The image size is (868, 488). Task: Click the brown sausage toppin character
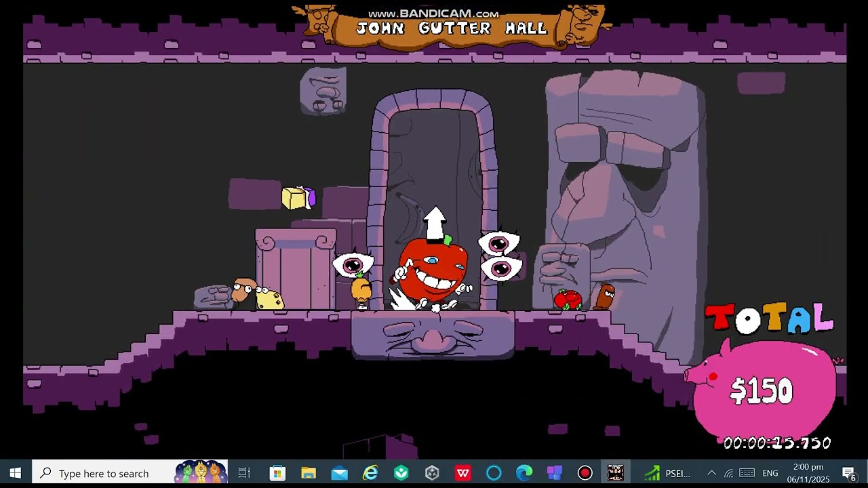(604, 297)
